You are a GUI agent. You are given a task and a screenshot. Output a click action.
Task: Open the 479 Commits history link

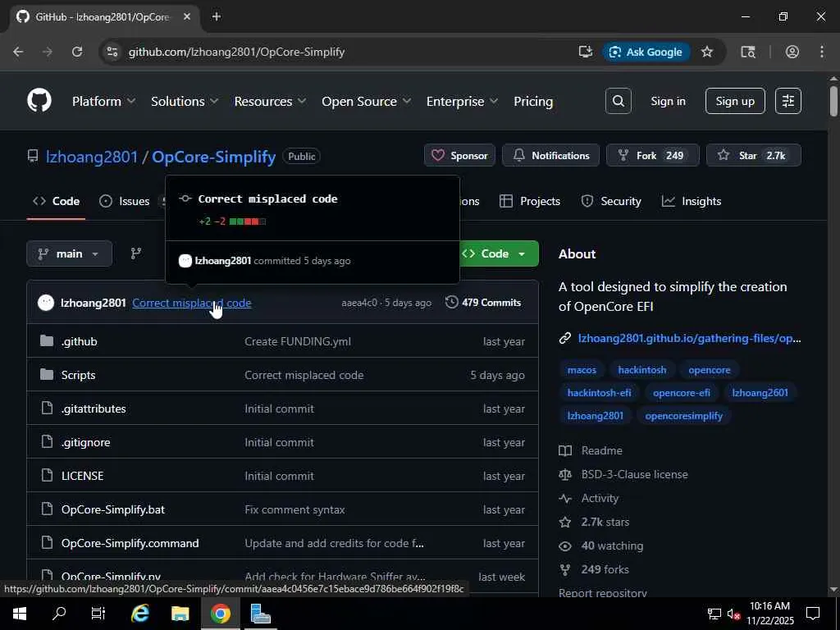click(x=483, y=302)
